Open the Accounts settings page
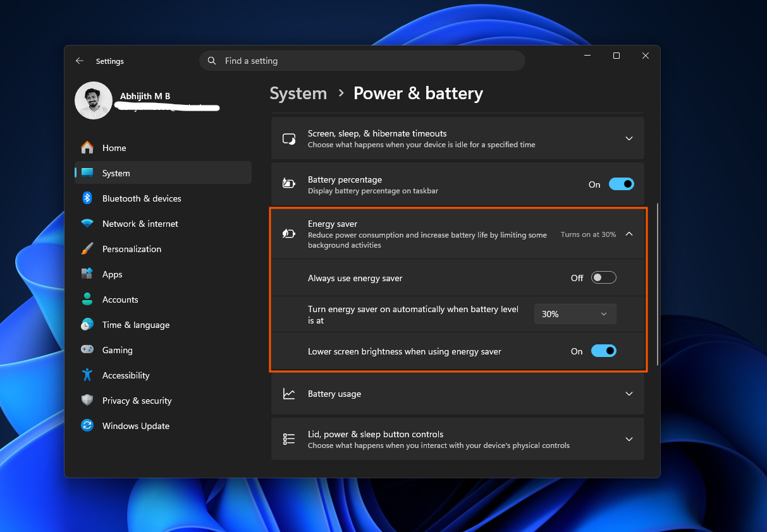Screen dimensions: 767x532 point(163,299)
